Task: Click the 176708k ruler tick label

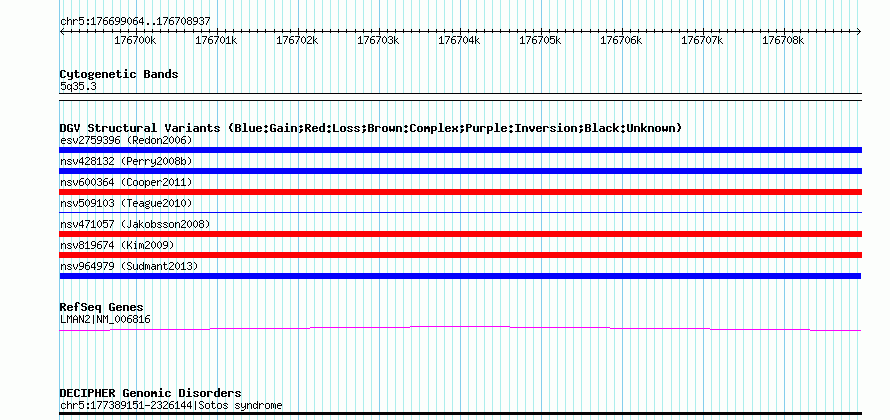Action: coord(783,40)
